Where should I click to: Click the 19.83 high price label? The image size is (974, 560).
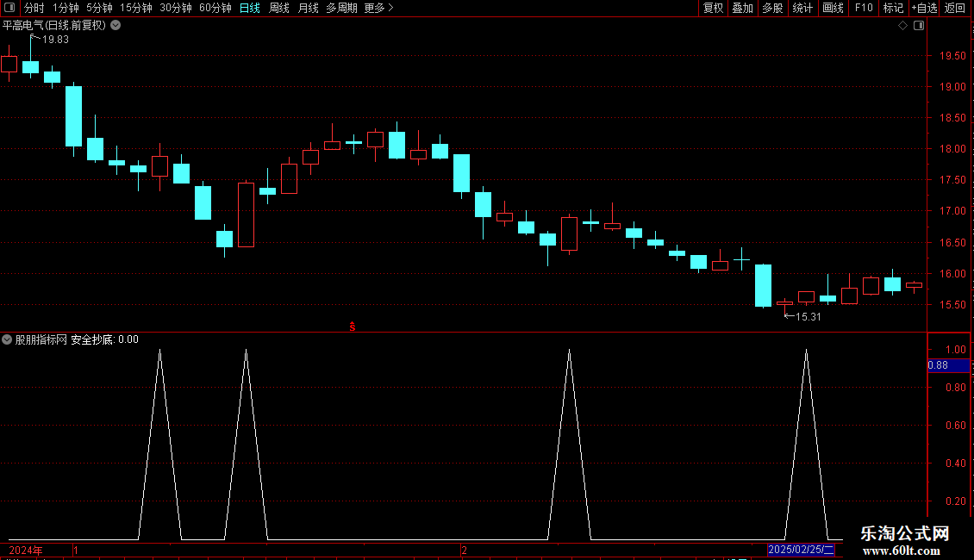coord(55,40)
